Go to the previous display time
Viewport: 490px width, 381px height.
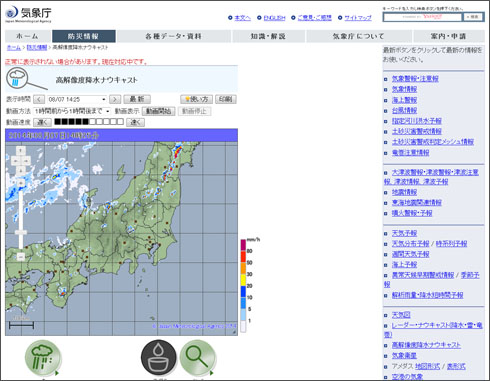39,99
